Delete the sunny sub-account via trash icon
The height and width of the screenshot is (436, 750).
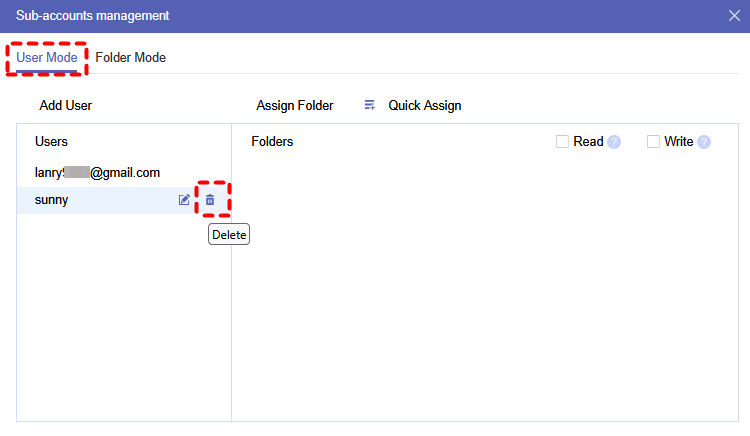point(210,200)
